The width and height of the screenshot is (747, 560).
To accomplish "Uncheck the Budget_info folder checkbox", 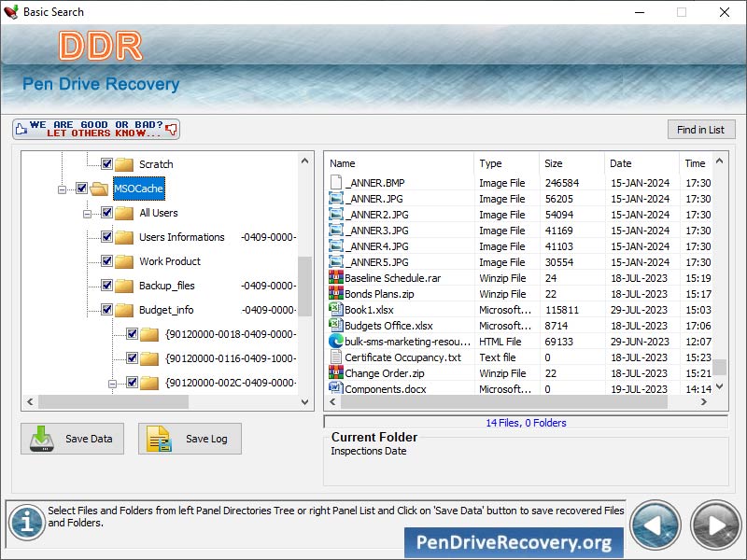I will (106, 310).
